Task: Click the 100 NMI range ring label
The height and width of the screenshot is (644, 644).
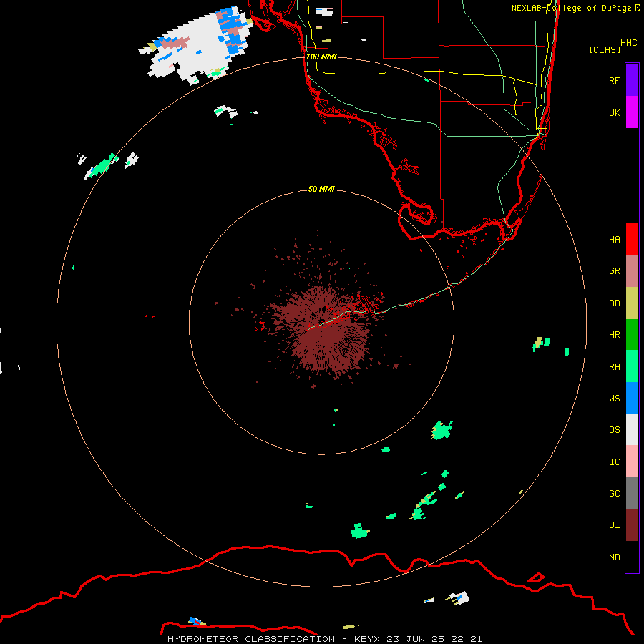Action: pos(321,57)
